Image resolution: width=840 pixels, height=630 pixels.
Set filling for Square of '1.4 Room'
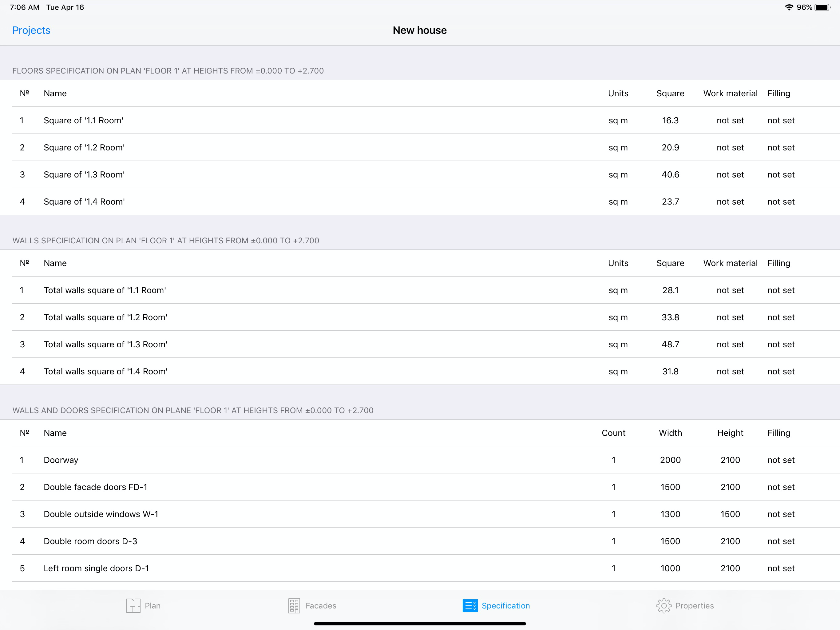pyautogui.click(x=781, y=201)
